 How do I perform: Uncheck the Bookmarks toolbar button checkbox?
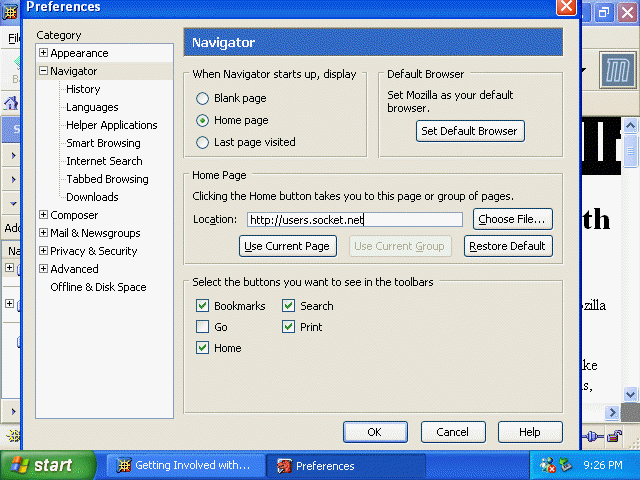(202, 306)
